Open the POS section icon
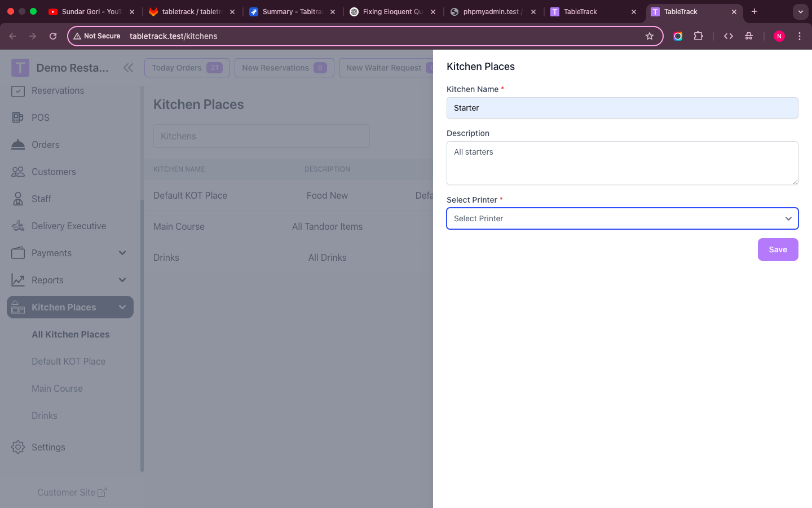The width and height of the screenshot is (812, 508). pyautogui.click(x=17, y=117)
